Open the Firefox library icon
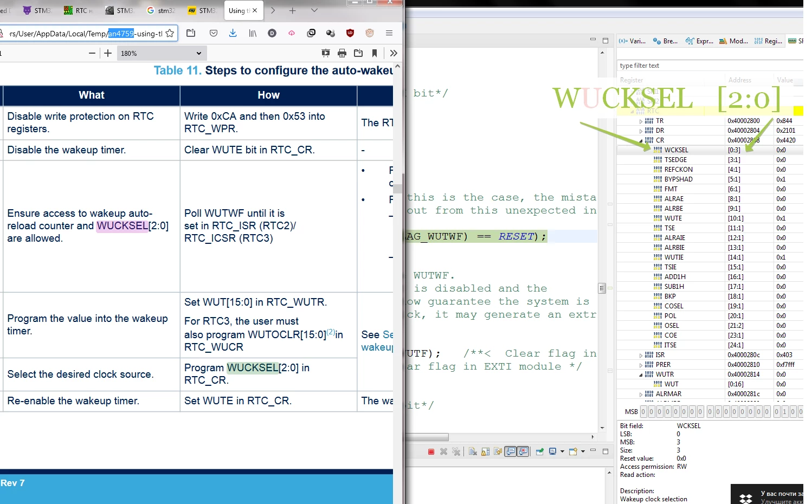812x504 pixels. 253,33
